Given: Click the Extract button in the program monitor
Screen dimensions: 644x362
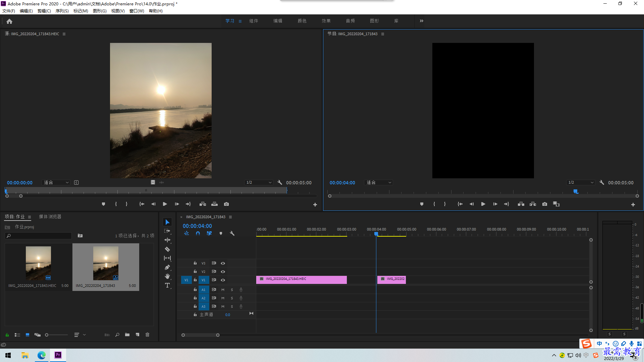Looking at the screenshot, I should (533, 204).
